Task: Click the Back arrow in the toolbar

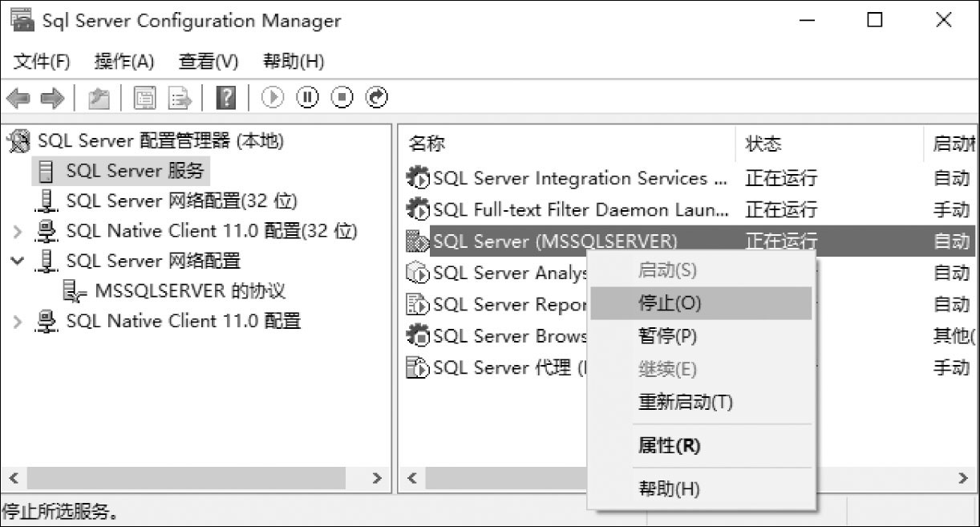Action: tap(18, 98)
